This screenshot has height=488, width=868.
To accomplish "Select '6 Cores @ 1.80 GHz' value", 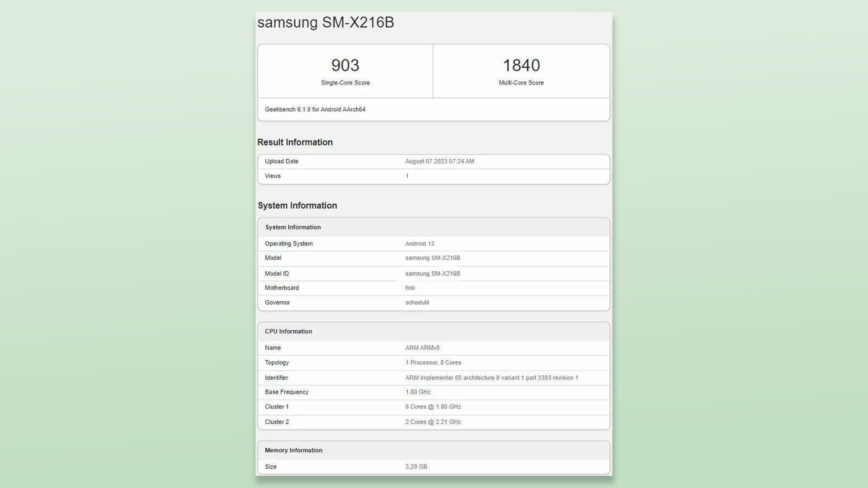I will coord(433,407).
